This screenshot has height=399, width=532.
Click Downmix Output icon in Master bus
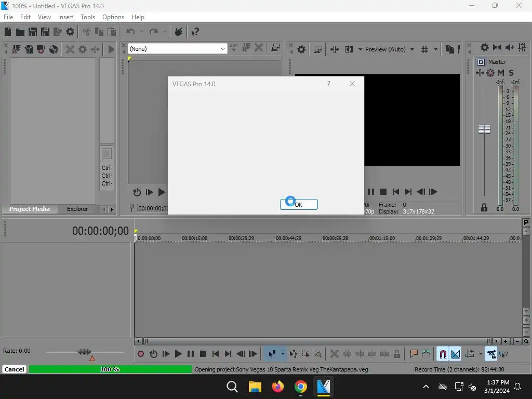(x=497, y=47)
